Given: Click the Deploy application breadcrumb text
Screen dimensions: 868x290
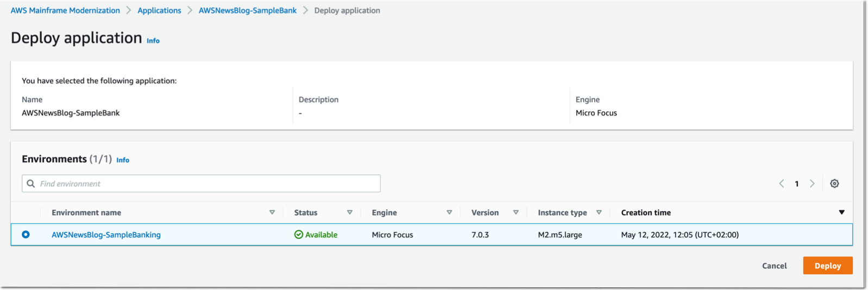Looking at the screenshot, I should click(347, 10).
